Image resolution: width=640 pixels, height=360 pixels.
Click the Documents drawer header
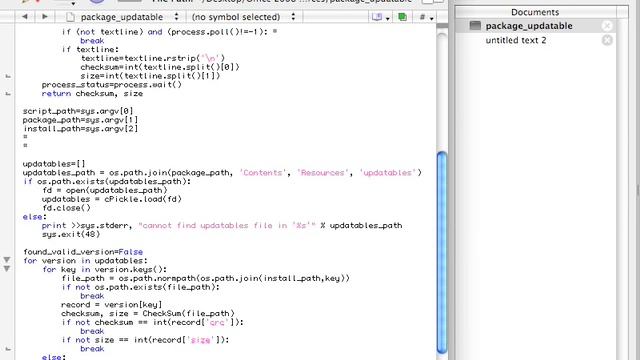pyautogui.click(x=535, y=12)
